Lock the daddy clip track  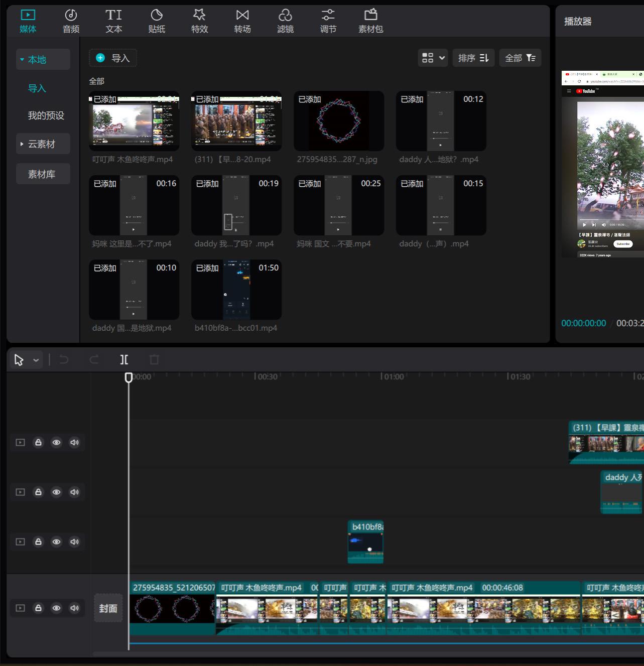[x=38, y=492]
